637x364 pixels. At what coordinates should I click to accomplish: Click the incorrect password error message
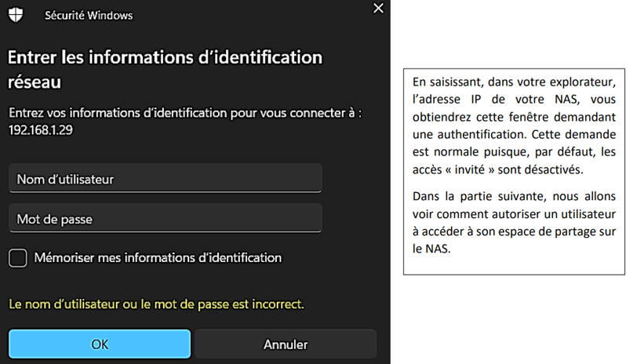(x=156, y=304)
